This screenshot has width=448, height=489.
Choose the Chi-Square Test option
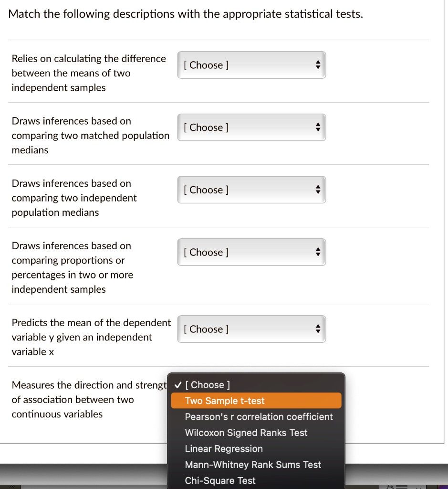click(220, 481)
